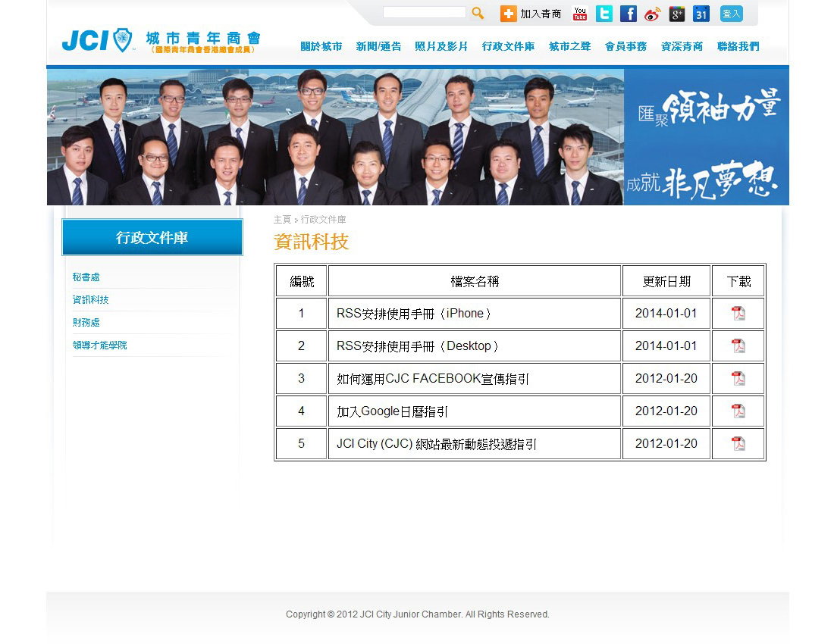This screenshot has height=644, width=834.
Task: Focus the search text field
Action: pos(424,12)
